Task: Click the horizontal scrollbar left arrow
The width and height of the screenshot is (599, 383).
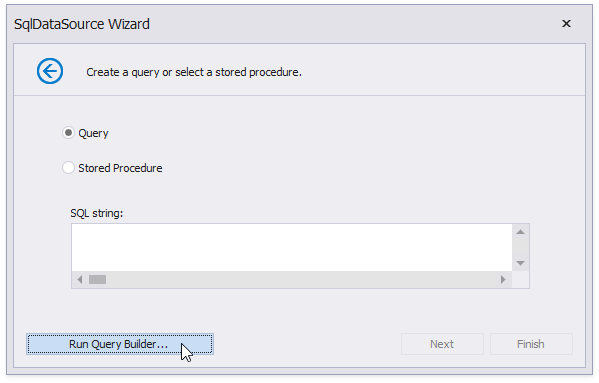Action: coord(79,280)
